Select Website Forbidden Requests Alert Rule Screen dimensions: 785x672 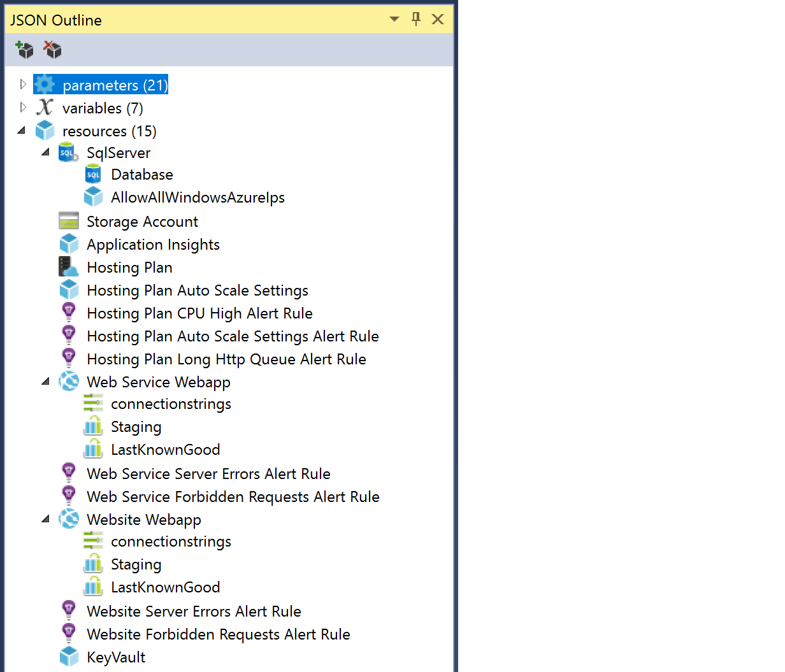[x=218, y=634]
